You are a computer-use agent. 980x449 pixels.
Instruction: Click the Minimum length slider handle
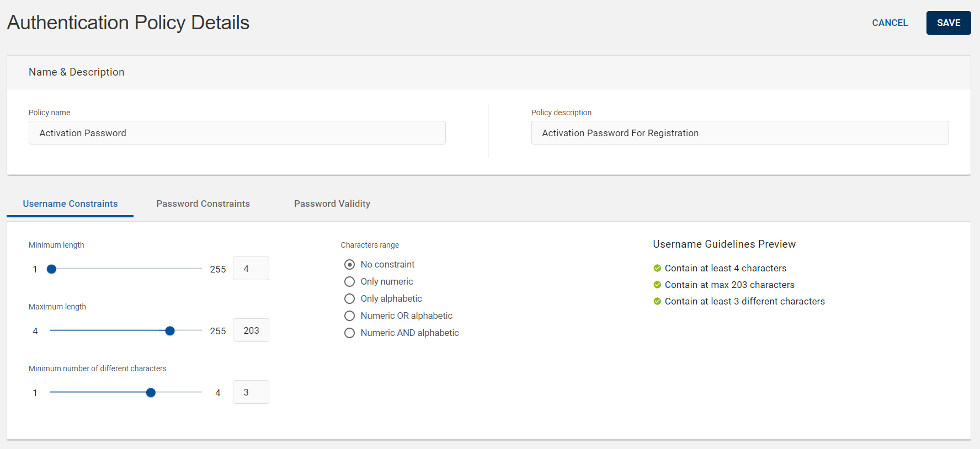pos(51,269)
